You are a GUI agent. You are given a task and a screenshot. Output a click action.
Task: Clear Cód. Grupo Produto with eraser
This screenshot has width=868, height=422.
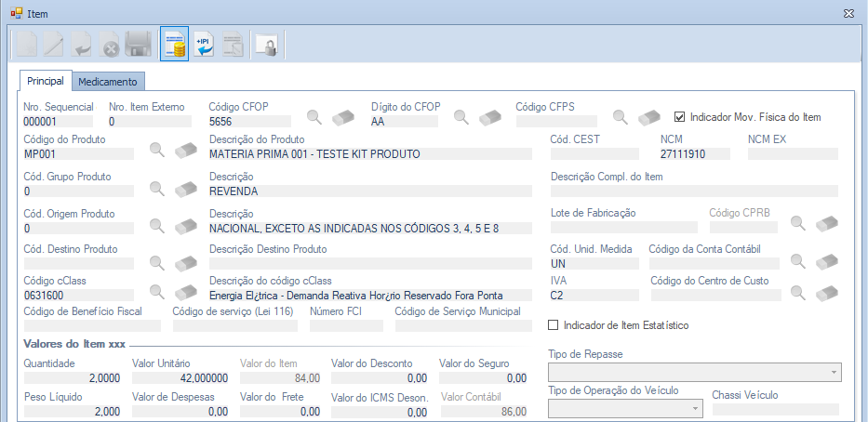(x=186, y=189)
